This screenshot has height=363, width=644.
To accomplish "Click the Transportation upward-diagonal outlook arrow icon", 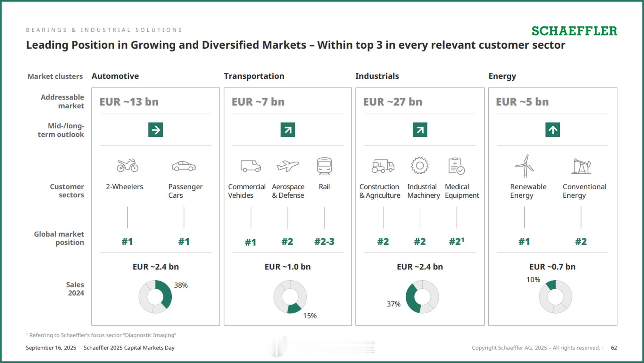I will click(288, 130).
